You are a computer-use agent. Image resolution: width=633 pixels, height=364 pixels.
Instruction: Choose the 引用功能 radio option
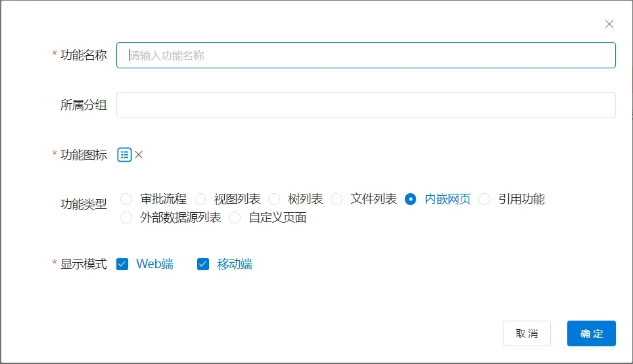484,199
